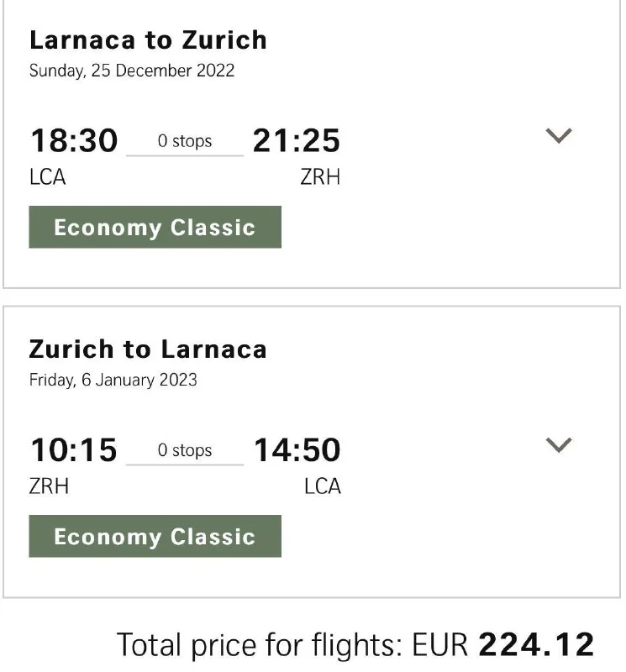Click the 18:30 departure time
Viewport: 626px width, 672px height.
74,140
